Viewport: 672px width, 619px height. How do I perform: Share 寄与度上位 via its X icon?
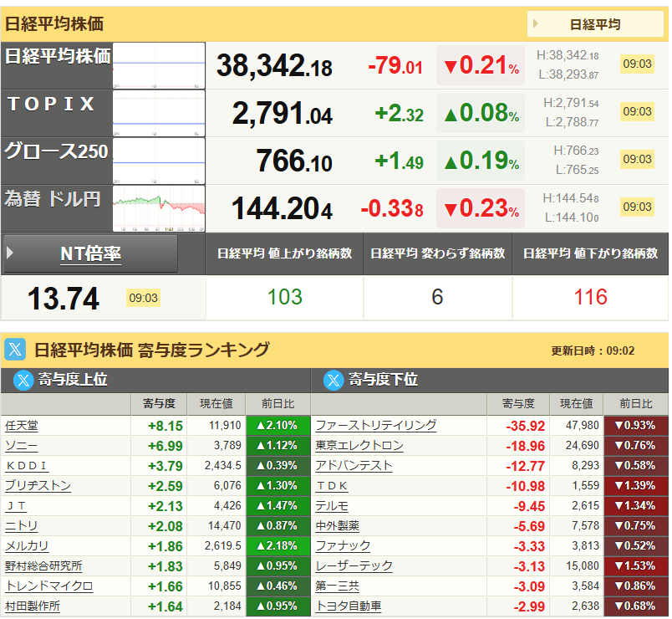tap(23, 380)
